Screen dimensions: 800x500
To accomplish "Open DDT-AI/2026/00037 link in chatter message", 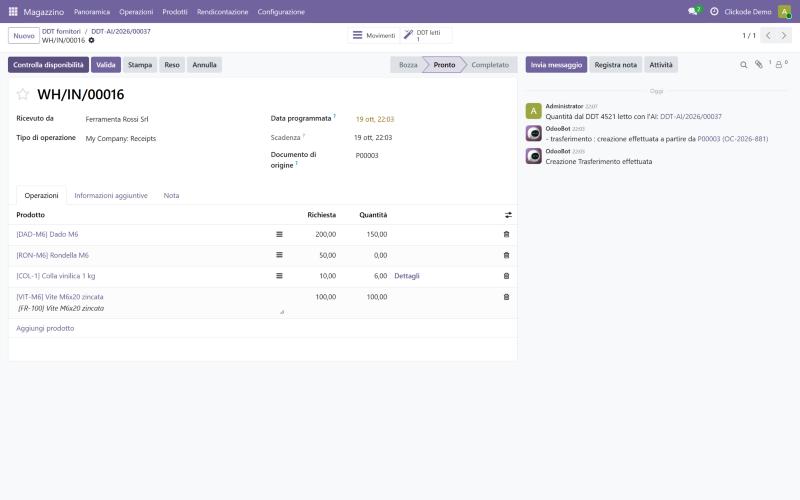I will pos(691,116).
